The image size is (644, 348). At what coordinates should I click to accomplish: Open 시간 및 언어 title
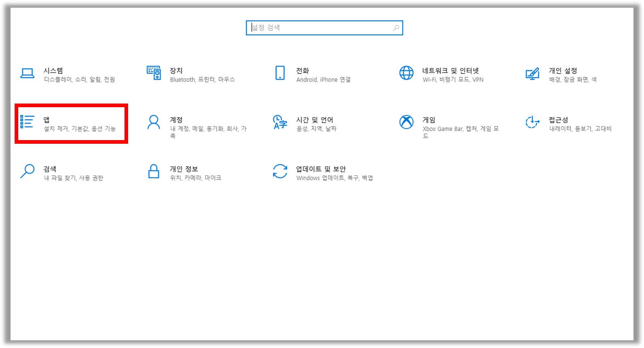(x=315, y=120)
